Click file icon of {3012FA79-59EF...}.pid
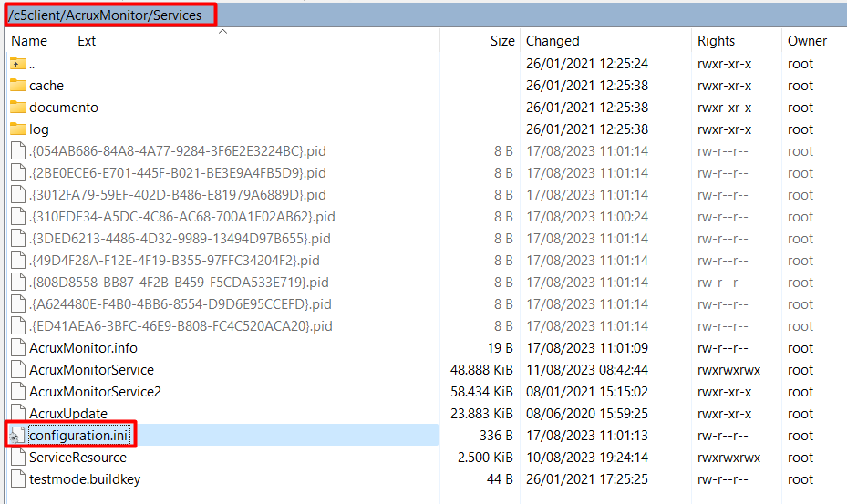Image resolution: width=847 pixels, height=504 pixels. coord(18,195)
